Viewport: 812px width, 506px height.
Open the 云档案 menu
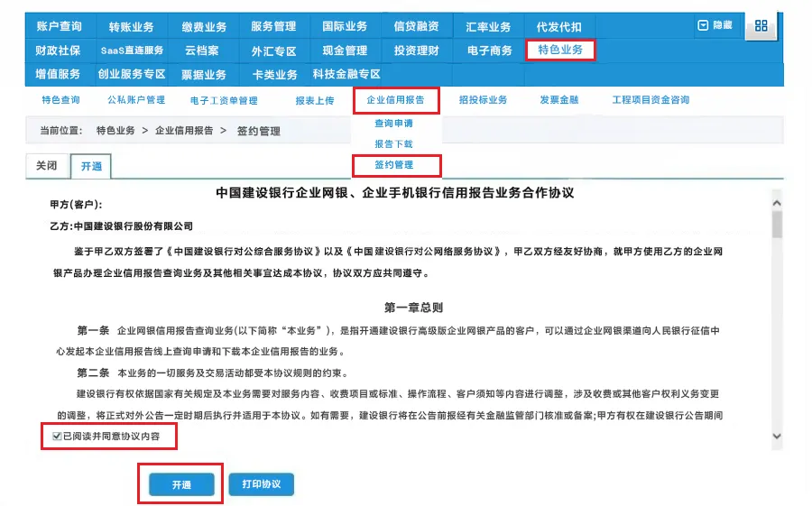pos(201,51)
